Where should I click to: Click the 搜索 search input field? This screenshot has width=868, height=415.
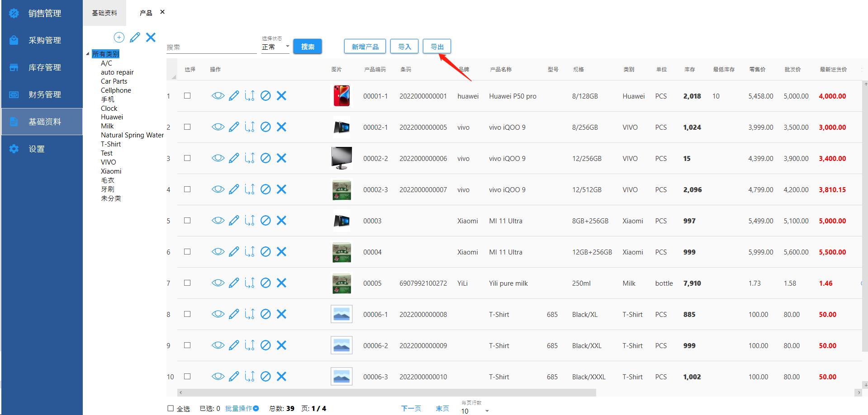tap(211, 47)
